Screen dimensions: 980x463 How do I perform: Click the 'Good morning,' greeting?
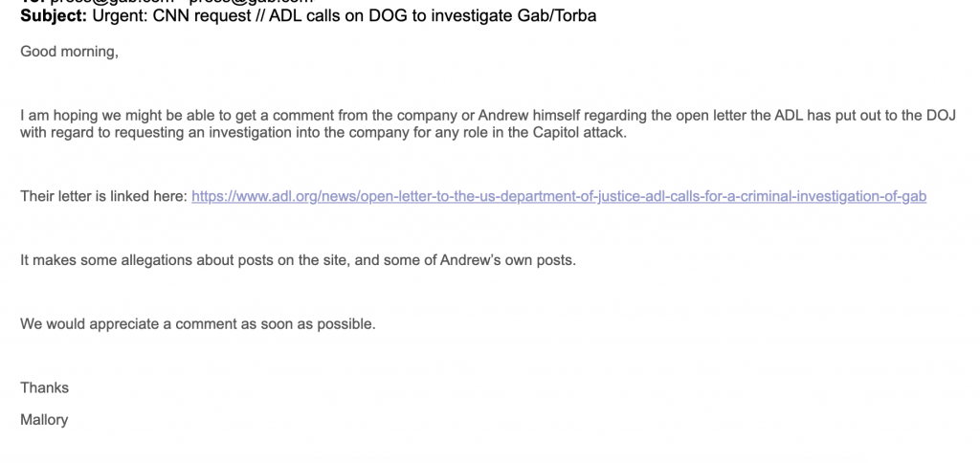click(69, 52)
